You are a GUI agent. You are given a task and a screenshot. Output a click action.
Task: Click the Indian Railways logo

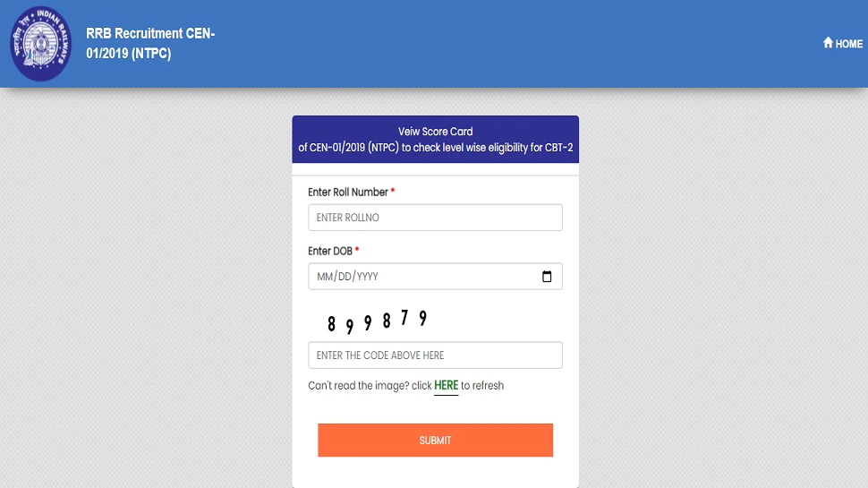[x=41, y=44]
